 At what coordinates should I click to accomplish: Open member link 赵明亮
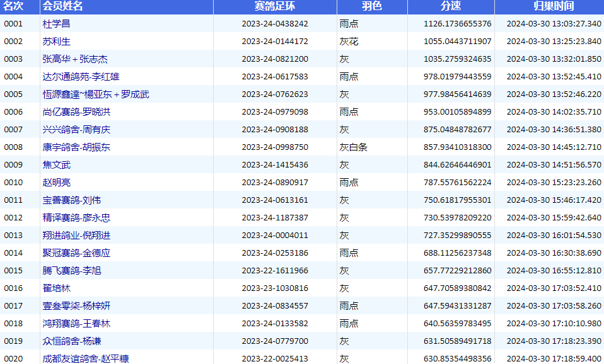[x=56, y=183]
